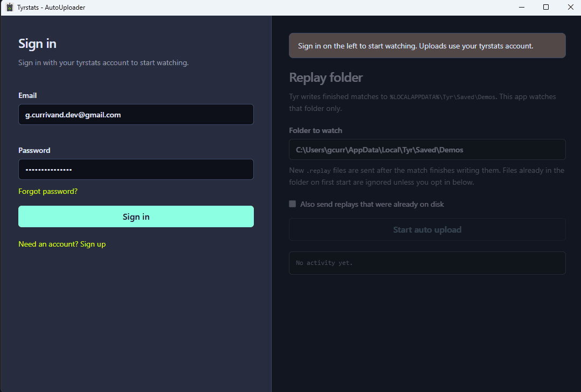The height and width of the screenshot is (392, 581).
Task: Click the Password field label
Action: (34, 150)
